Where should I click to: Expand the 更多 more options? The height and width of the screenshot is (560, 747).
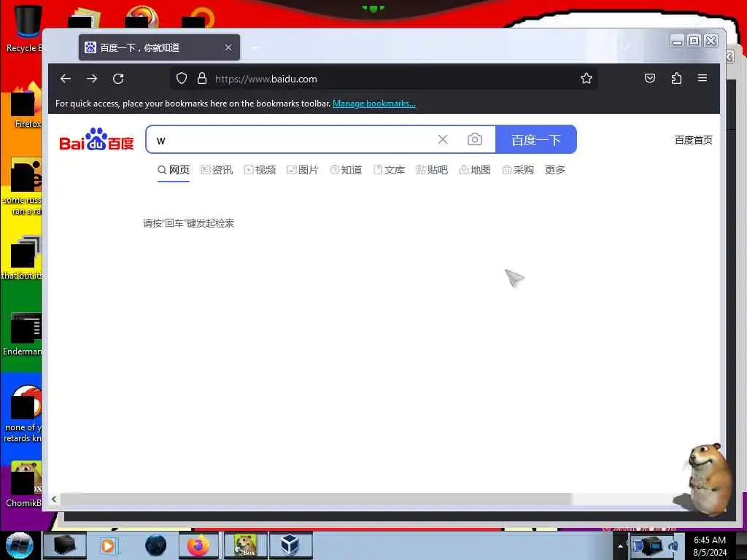pos(555,170)
